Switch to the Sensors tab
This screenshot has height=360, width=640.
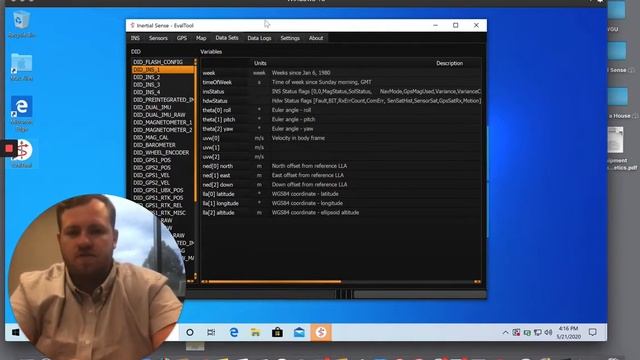pos(158,38)
